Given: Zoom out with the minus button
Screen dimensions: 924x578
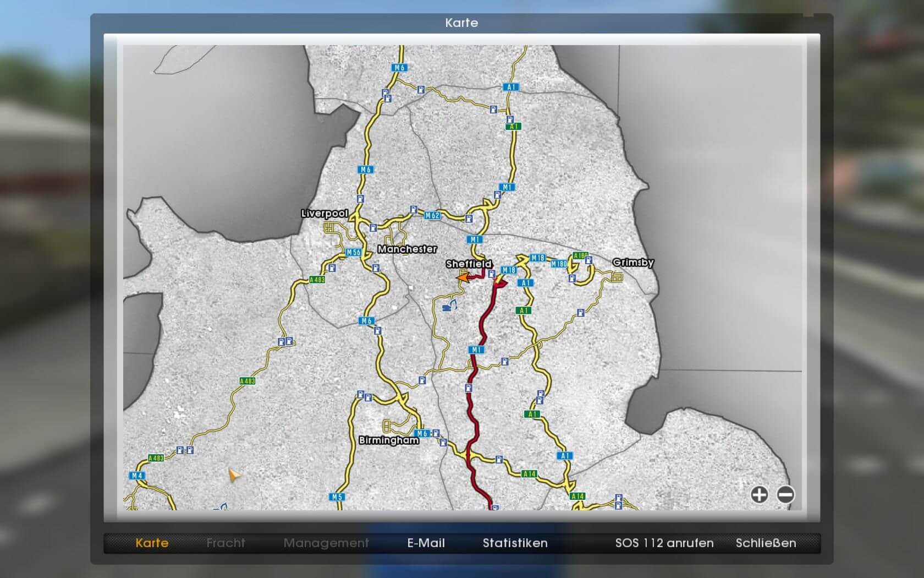Looking at the screenshot, I should [785, 495].
